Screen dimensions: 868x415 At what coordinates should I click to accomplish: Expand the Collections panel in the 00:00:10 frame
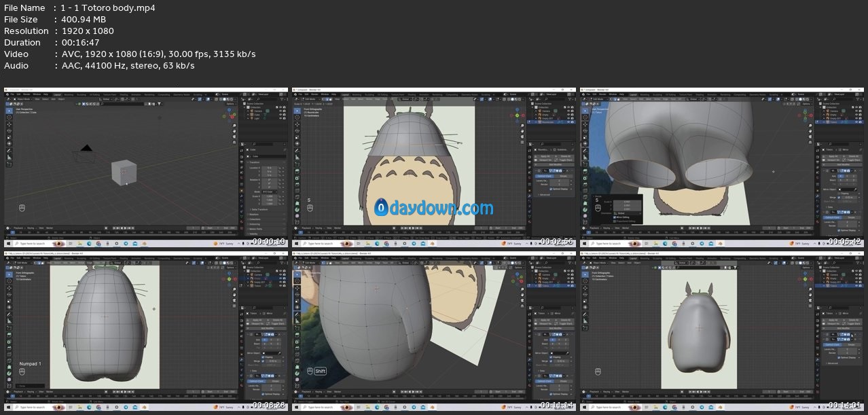[x=255, y=219]
